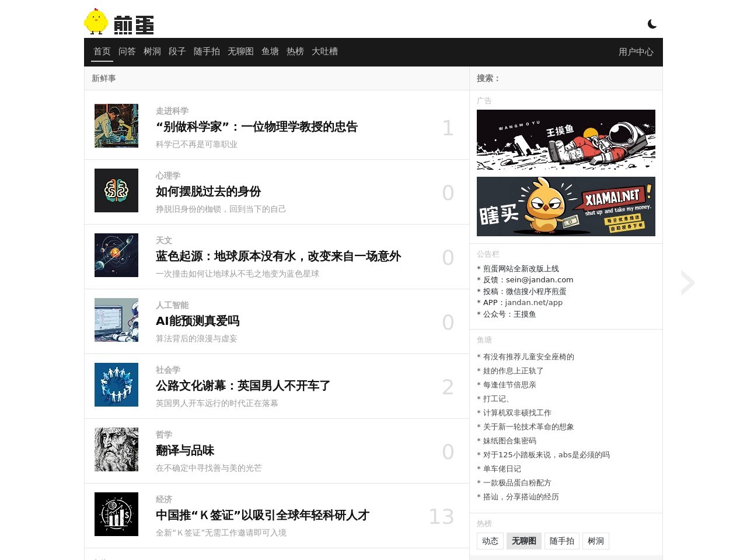
Task: Switch hot list to 随手拍 tab
Action: 561,541
